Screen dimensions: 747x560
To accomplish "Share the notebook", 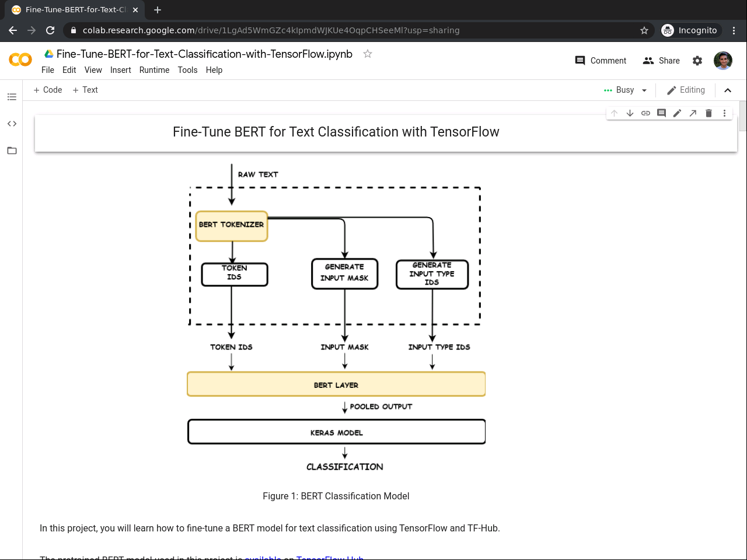I will pyautogui.click(x=661, y=61).
